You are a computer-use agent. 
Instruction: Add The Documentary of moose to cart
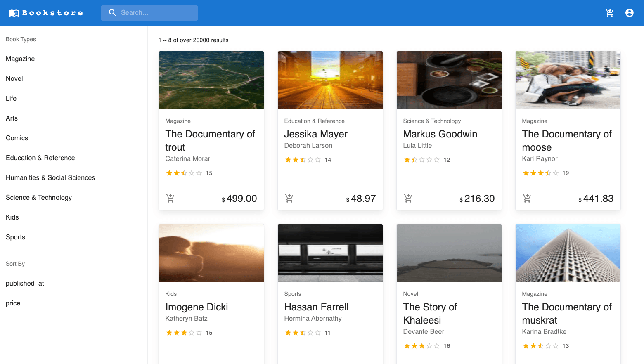pos(527,199)
